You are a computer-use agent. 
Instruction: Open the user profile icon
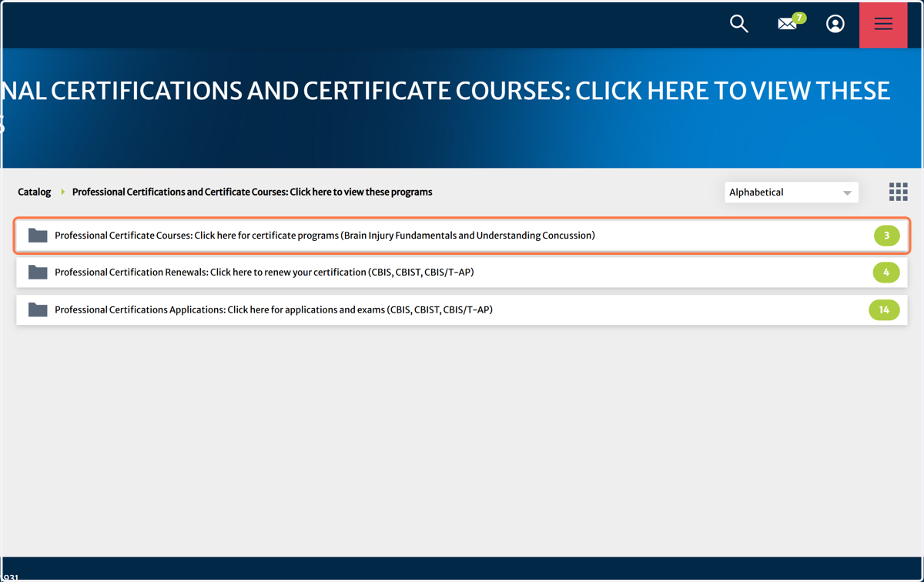[x=835, y=24]
